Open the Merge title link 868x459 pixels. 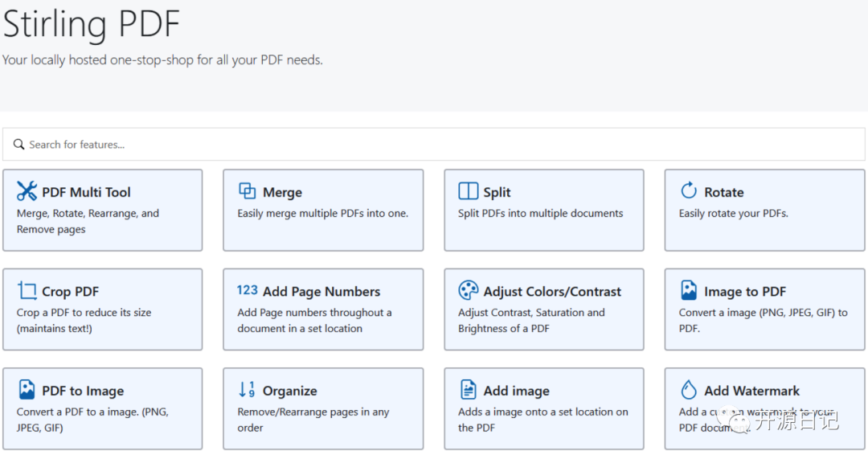tap(282, 192)
